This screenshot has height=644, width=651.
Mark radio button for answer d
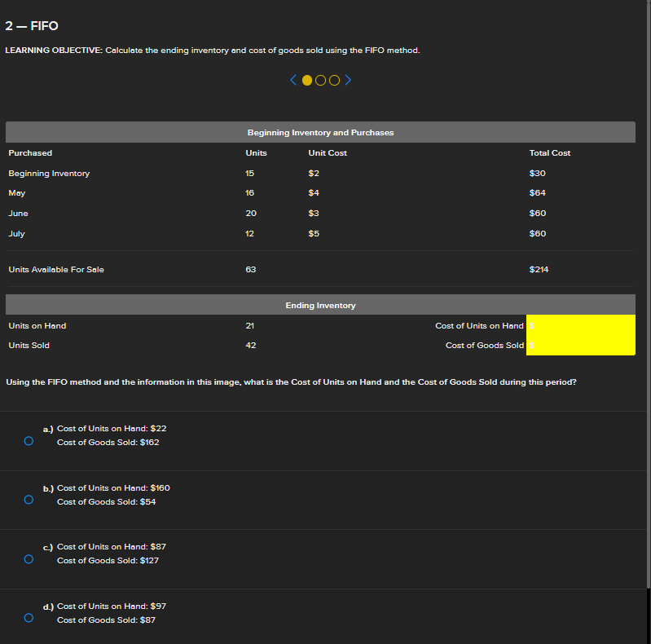click(x=29, y=618)
